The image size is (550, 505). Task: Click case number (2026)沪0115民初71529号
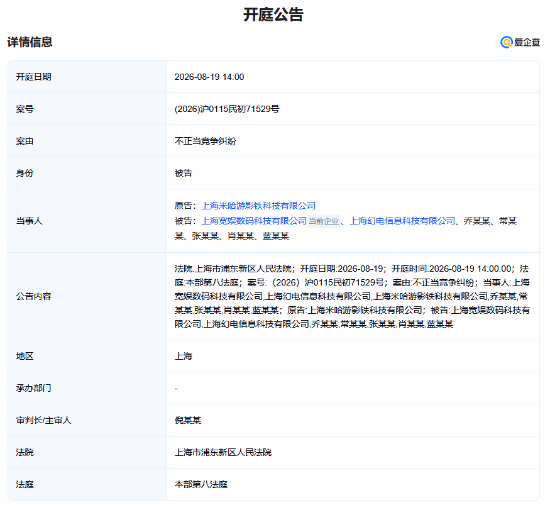point(227,109)
